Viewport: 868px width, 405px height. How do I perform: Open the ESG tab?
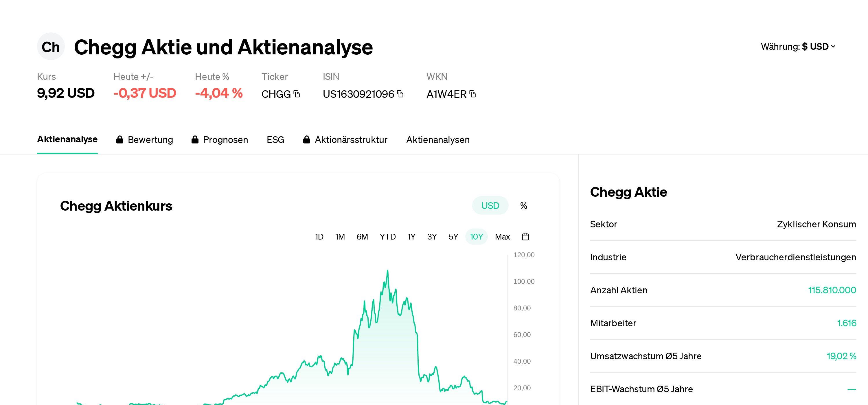[275, 140]
